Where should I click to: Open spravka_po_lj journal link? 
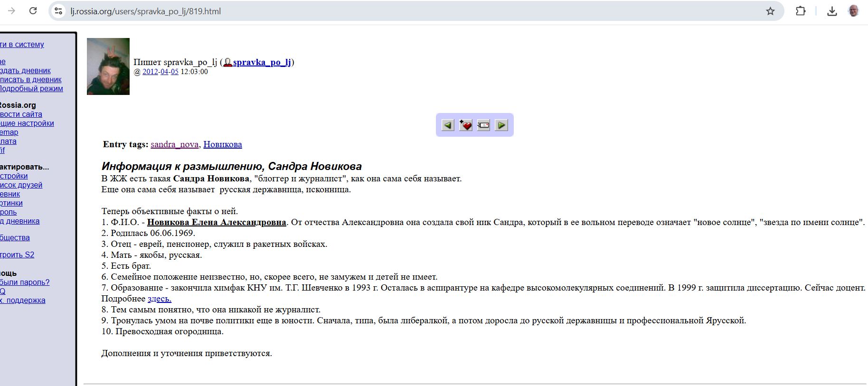click(x=262, y=62)
